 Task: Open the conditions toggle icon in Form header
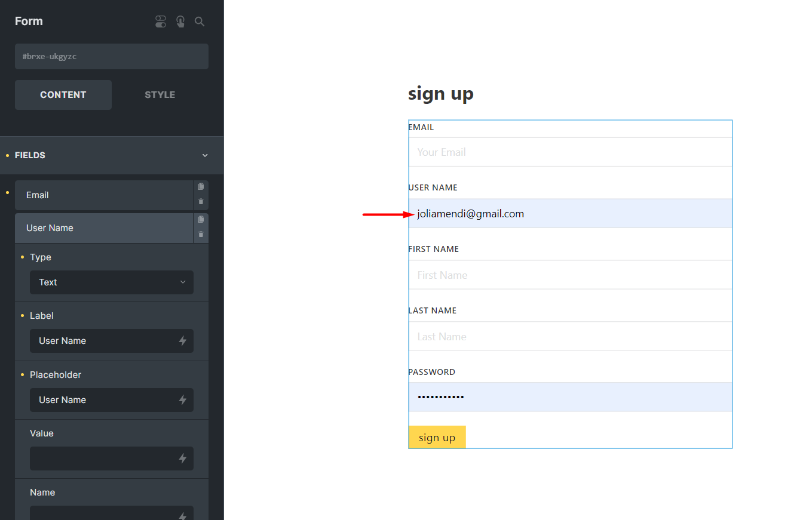click(160, 21)
